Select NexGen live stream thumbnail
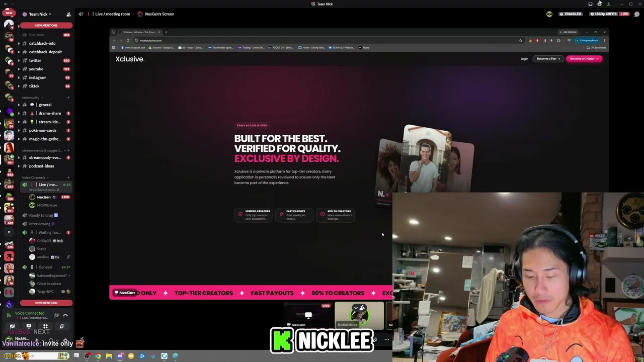Viewport: 644px width, 362px height. [307, 316]
